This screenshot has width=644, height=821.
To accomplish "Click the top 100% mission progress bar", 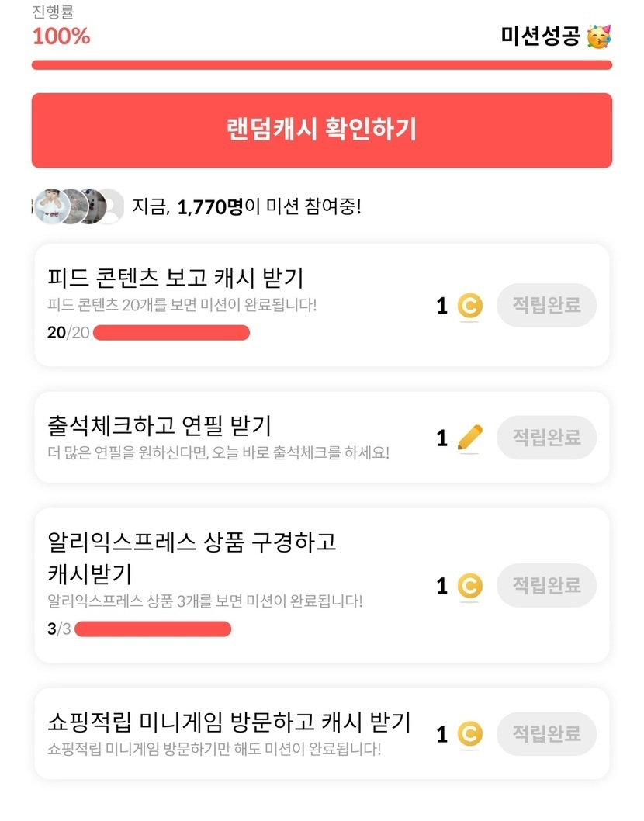I will coord(321,65).
